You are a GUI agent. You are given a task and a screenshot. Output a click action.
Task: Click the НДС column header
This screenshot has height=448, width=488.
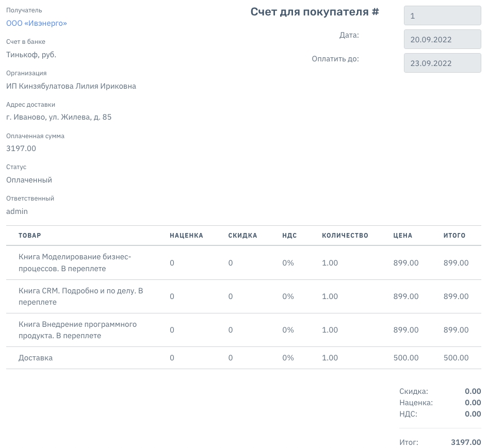[x=289, y=236]
